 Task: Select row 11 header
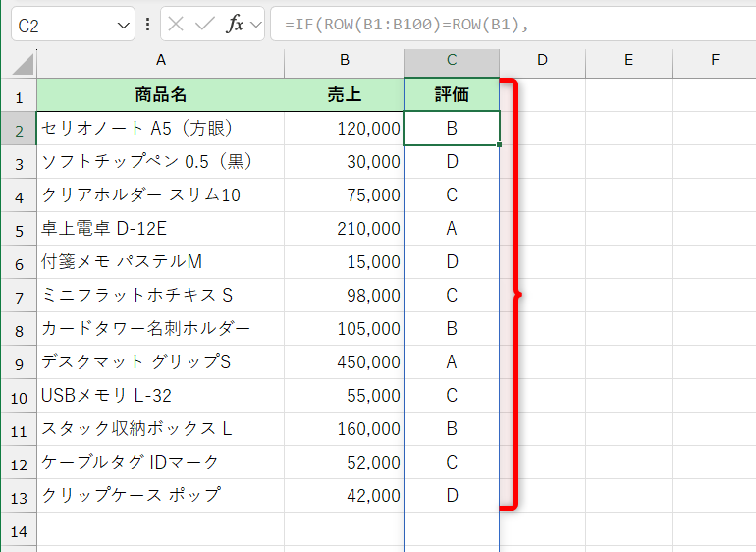tap(19, 429)
